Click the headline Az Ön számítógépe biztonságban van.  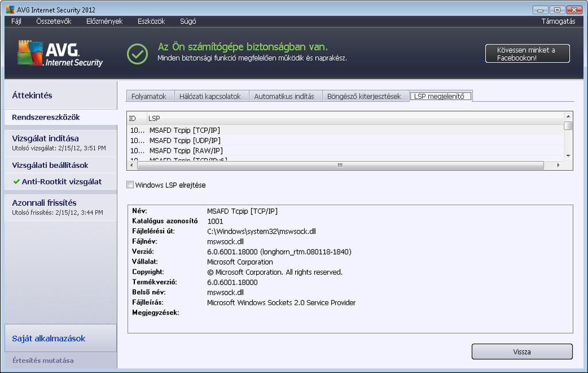243,47
